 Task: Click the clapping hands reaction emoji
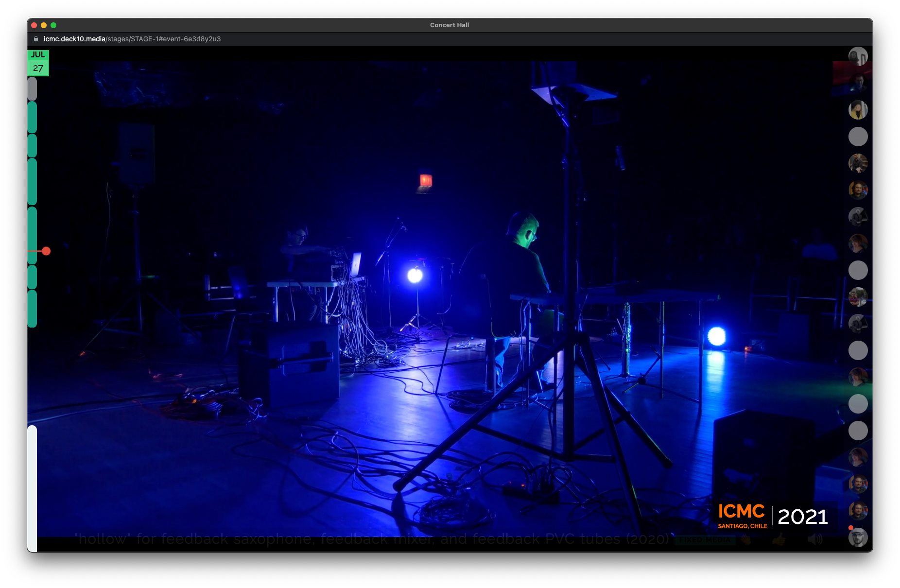[x=746, y=539]
